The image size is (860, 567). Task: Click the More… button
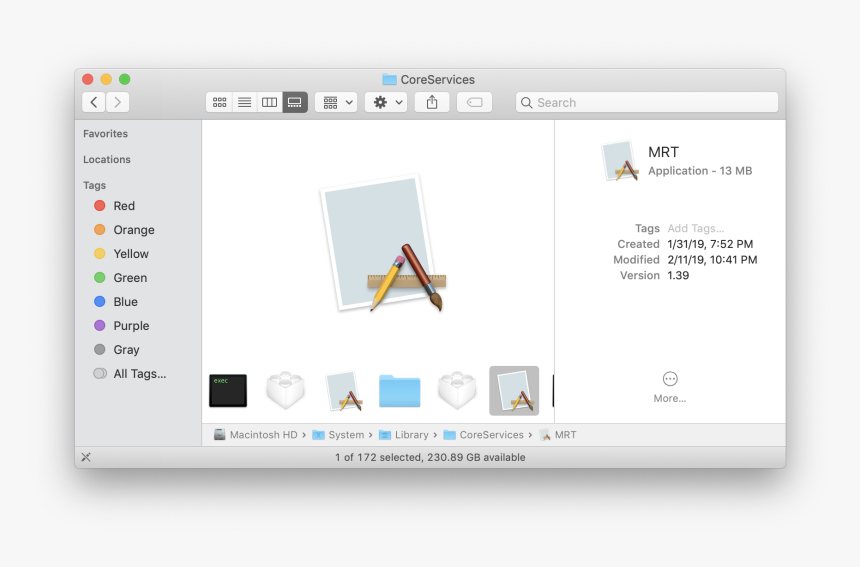(x=670, y=388)
